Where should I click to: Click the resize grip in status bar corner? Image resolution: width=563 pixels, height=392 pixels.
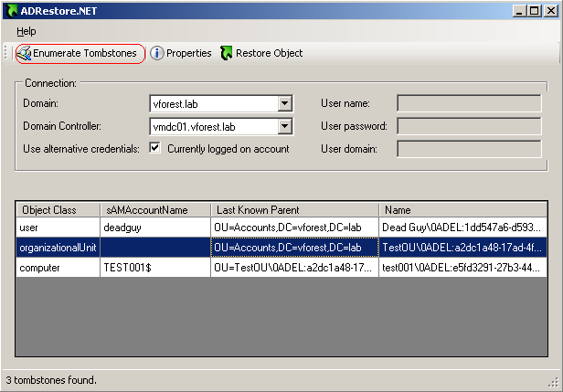[553, 383]
